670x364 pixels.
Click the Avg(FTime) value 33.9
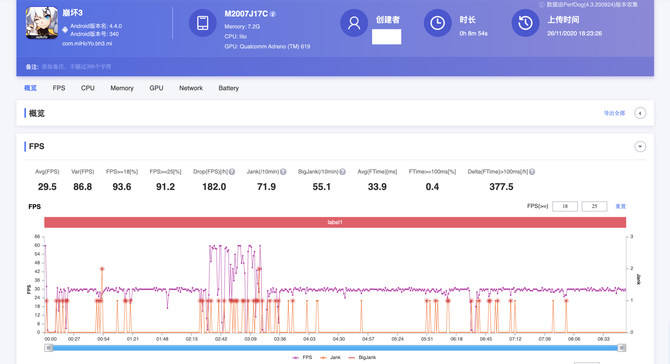pos(377,187)
